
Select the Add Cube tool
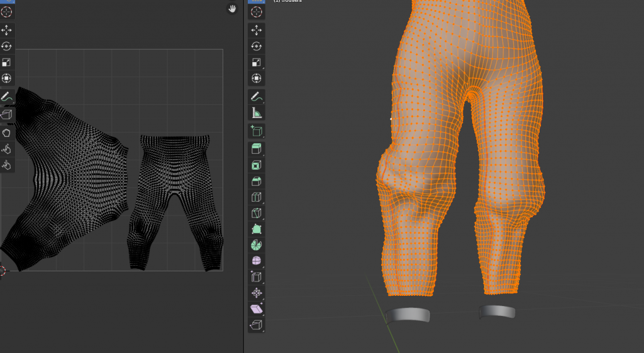257,131
